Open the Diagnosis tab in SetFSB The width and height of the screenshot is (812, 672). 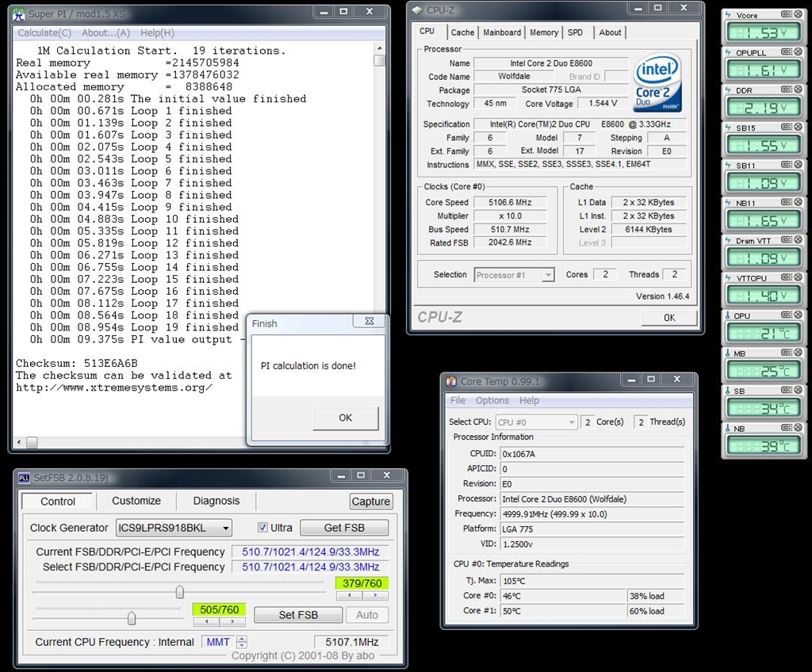point(216,501)
